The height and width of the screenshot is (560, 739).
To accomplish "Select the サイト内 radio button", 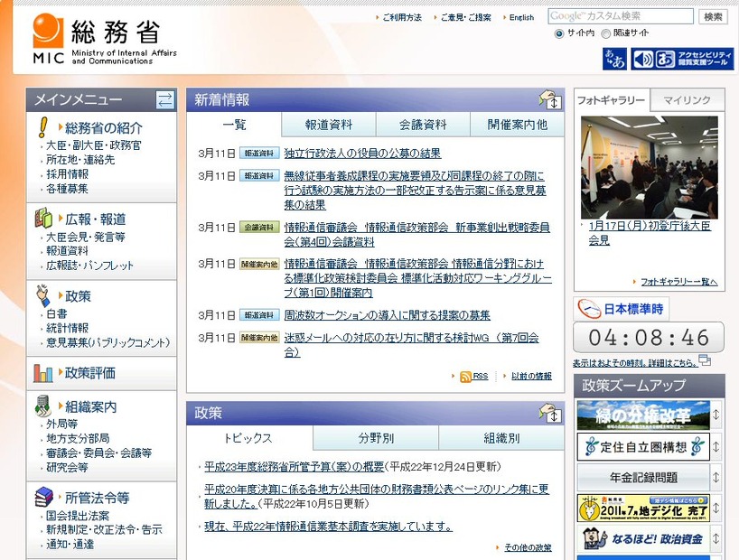I will pos(559,33).
